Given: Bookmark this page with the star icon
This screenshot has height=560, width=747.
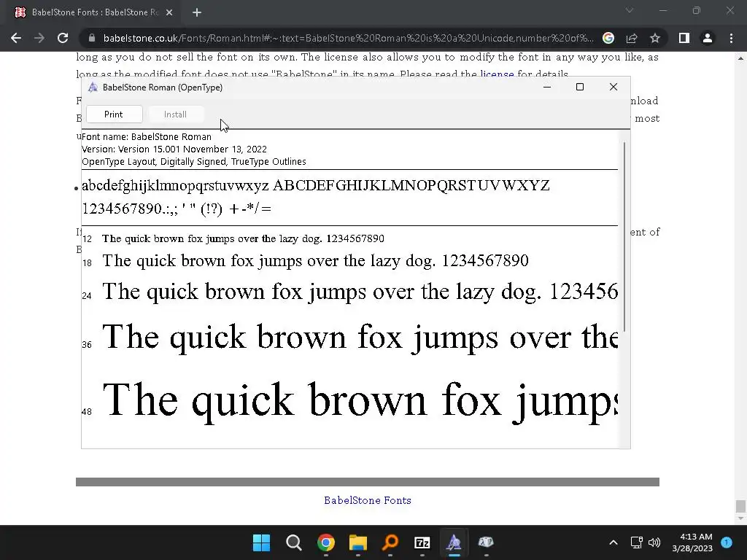Looking at the screenshot, I should point(655,38).
